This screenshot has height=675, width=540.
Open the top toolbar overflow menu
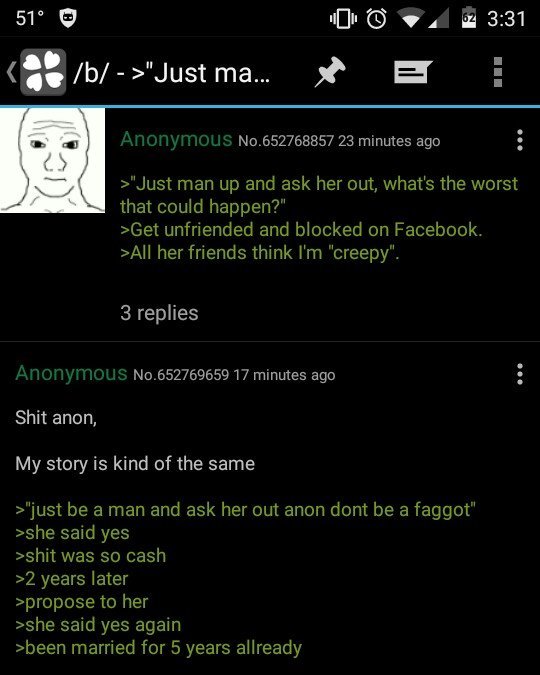(x=498, y=72)
